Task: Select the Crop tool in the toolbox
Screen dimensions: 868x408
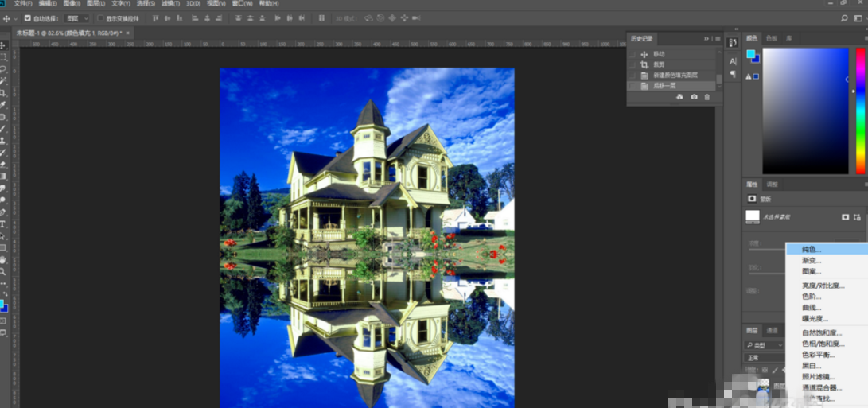Action: 4,93
